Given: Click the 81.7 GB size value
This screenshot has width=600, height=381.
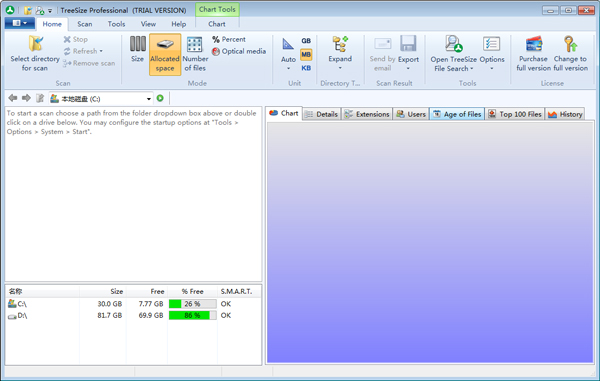Looking at the screenshot, I should 109,315.
